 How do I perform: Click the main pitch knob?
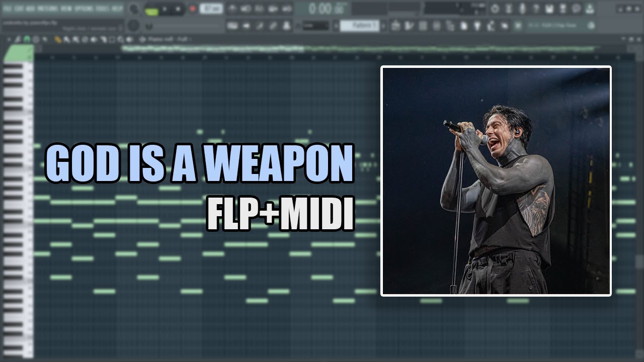(133, 25)
